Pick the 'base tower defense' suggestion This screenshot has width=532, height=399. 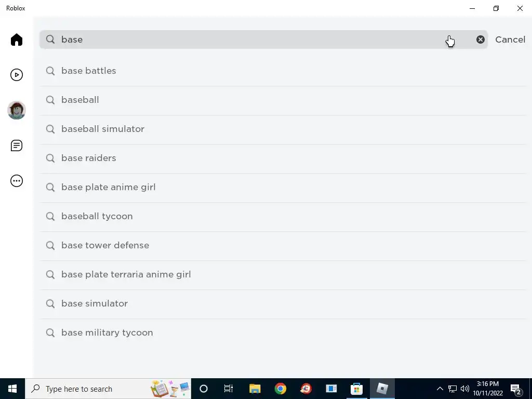[x=283, y=246]
